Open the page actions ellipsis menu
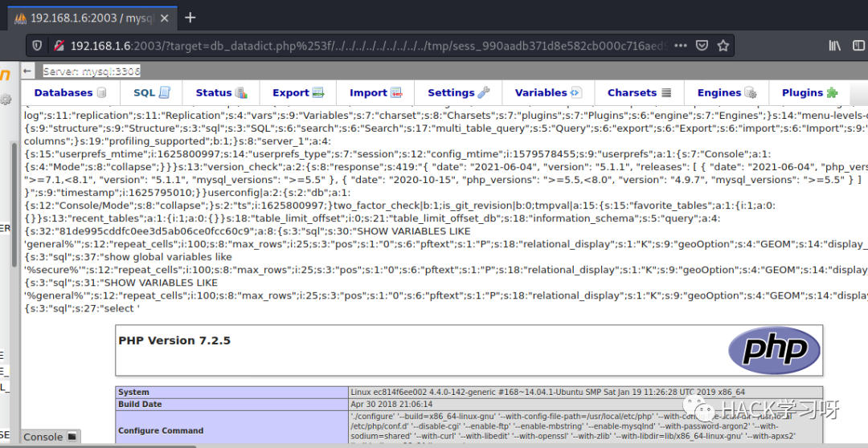This screenshot has width=868, height=448. tap(682, 46)
